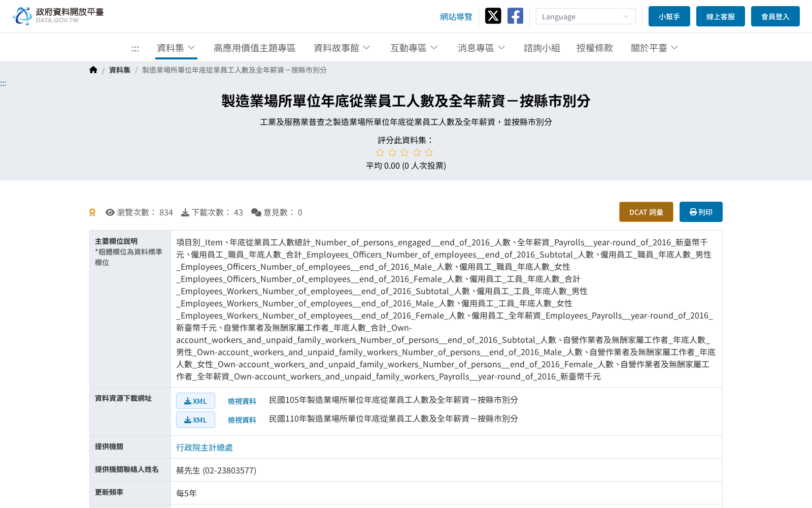
Task: Rate dataset with third star
Action: pos(404,152)
